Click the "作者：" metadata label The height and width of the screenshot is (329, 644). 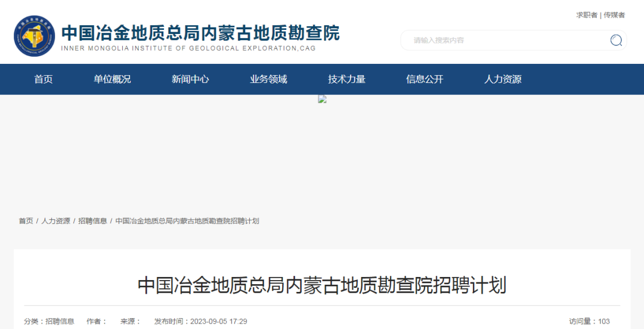click(x=97, y=322)
